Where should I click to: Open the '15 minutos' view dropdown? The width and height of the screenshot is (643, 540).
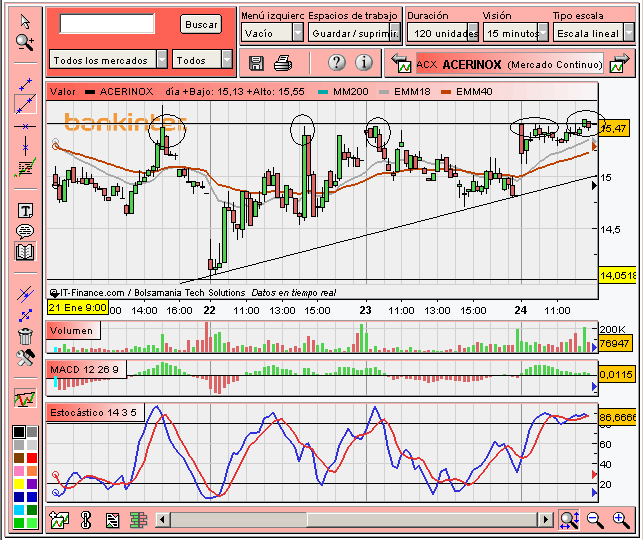click(515, 33)
